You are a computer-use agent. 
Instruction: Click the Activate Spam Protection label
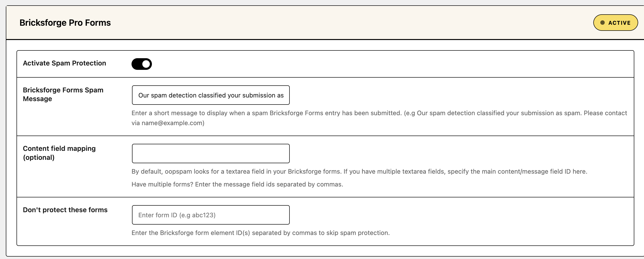pyautogui.click(x=65, y=63)
